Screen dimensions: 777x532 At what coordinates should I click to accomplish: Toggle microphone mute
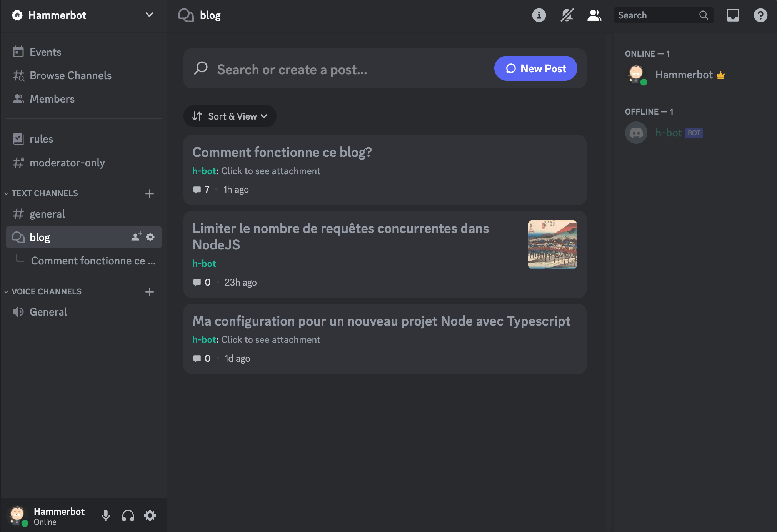click(106, 515)
